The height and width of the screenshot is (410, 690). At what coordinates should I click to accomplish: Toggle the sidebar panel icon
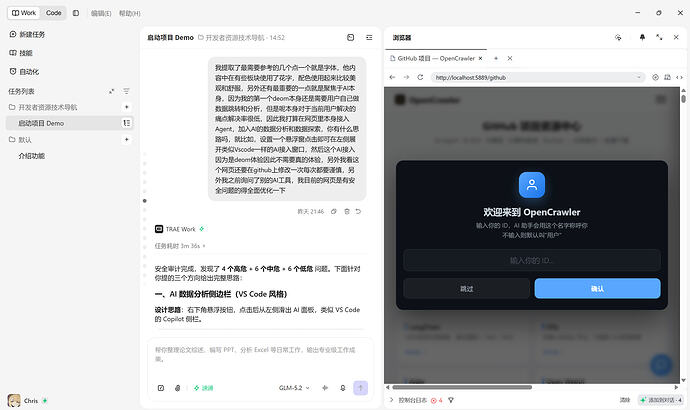pyautogui.click(x=76, y=13)
